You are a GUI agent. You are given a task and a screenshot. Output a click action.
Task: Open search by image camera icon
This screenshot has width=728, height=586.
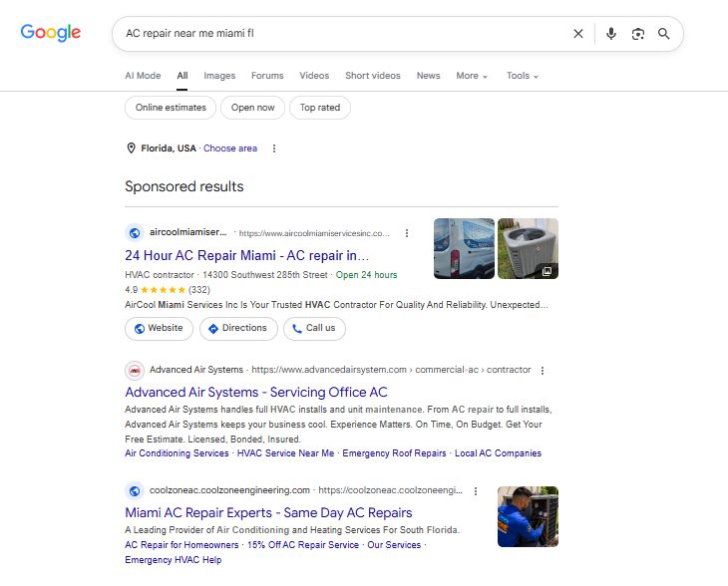638,34
